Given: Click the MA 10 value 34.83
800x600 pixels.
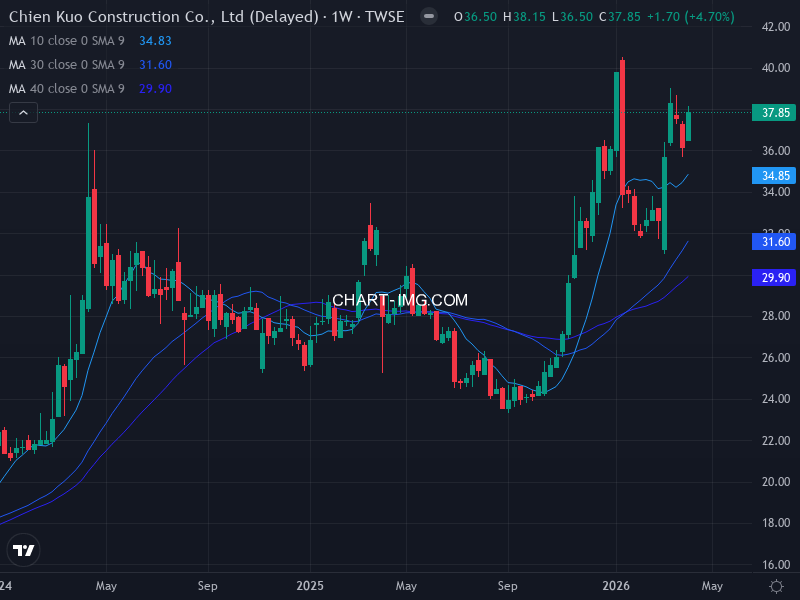Looking at the screenshot, I should (x=155, y=41).
